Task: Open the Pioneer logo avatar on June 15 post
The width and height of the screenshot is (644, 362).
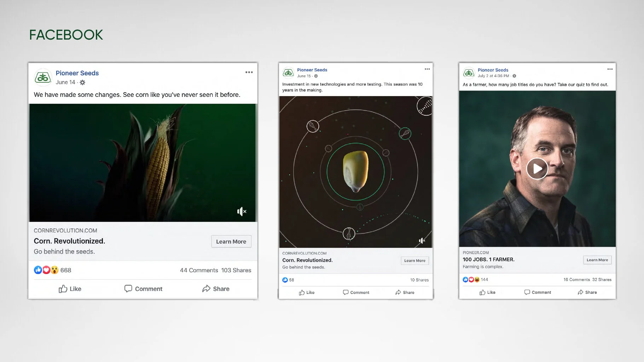Action: click(x=288, y=72)
